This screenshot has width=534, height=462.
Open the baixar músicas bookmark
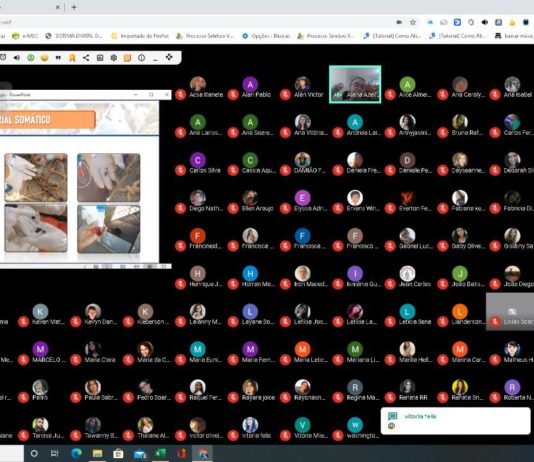(x=514, y=36)
